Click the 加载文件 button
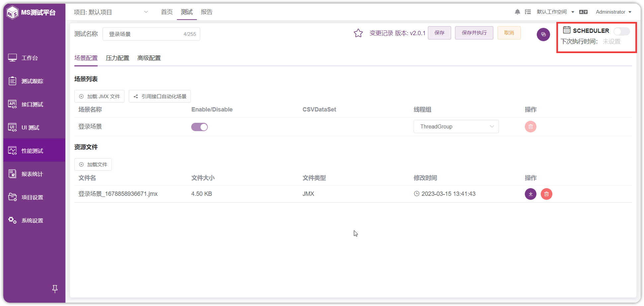The height and width of the screenshot is (306, 644). coord(93,164)
